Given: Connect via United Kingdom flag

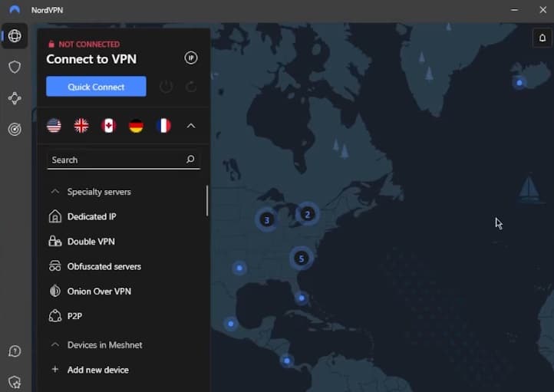Looking at the screenshot, I should tap(81, 126).
